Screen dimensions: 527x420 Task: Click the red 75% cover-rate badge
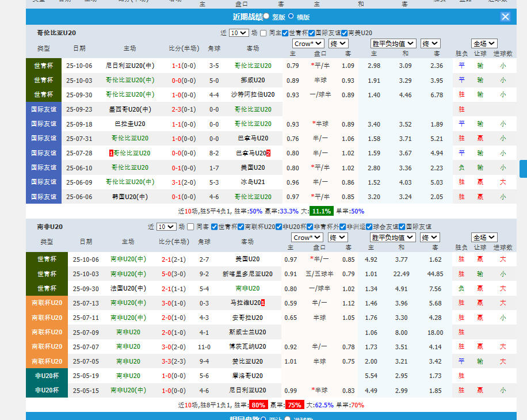point(295,405)
